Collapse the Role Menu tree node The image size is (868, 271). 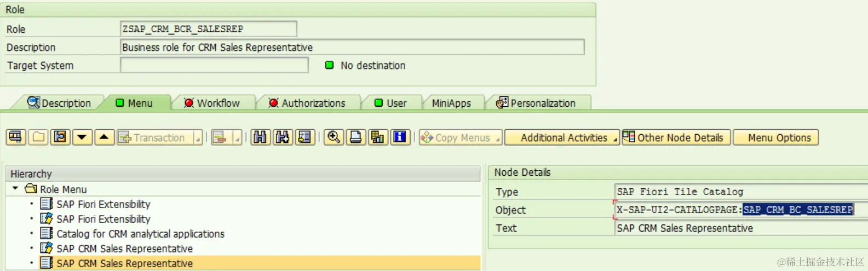pyautogui.click(x=15, y=188)
